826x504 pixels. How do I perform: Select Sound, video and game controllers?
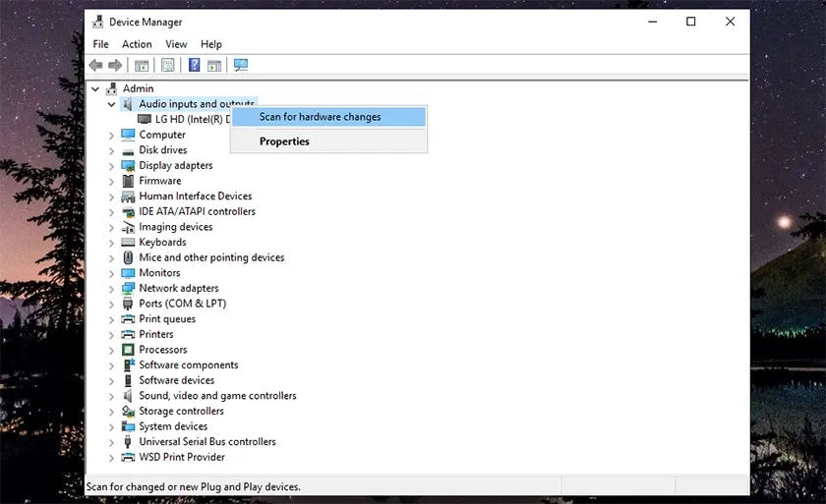tap(217, 396)
